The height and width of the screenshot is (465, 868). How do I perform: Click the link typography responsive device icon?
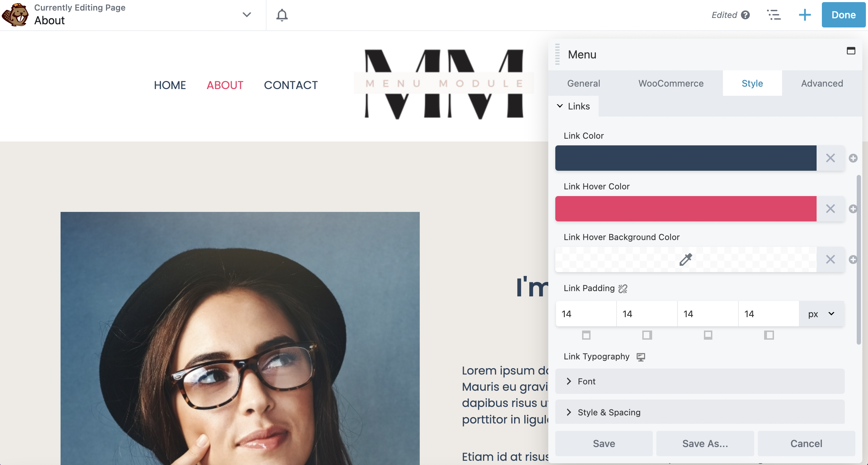tap(641, 357)
